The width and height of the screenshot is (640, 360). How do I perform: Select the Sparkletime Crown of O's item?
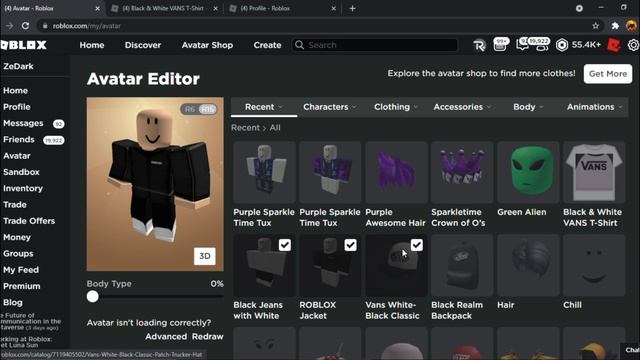click(462, 172)
